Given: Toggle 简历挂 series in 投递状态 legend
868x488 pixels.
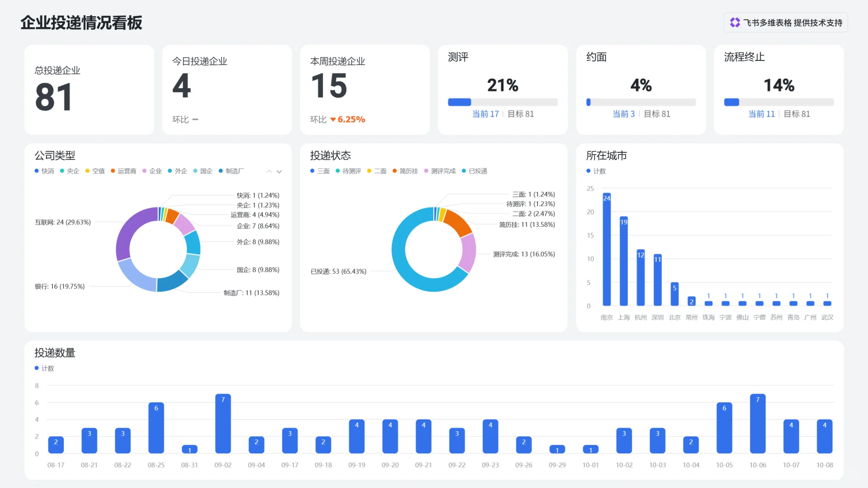Looking at the screenshot, I should pyautogui.click(x=408, y=171).
